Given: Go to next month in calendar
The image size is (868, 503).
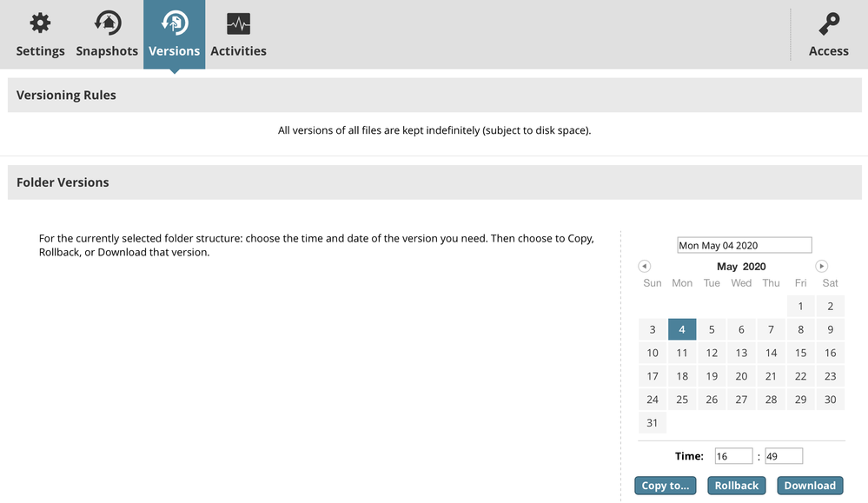Looking at the screenshot, I should click(821, 266).
